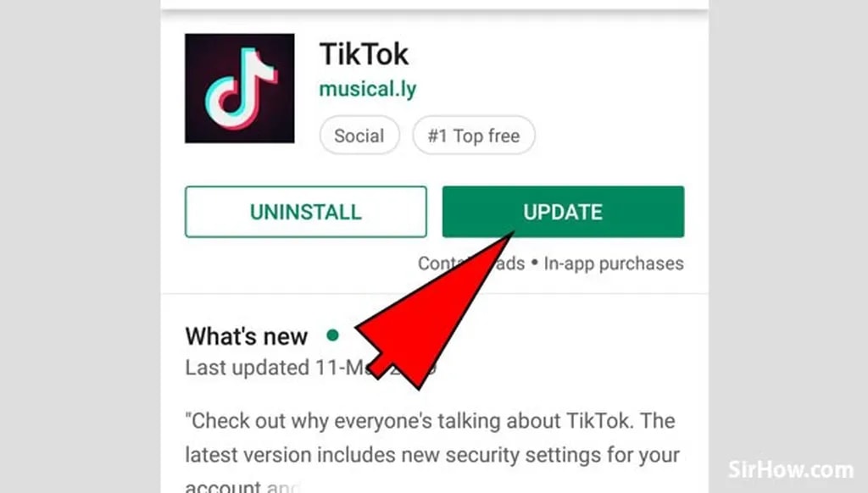Screen dimensions: 868x493
Task: Click the 'latest version includes new security' line
Action: (431, 456)
